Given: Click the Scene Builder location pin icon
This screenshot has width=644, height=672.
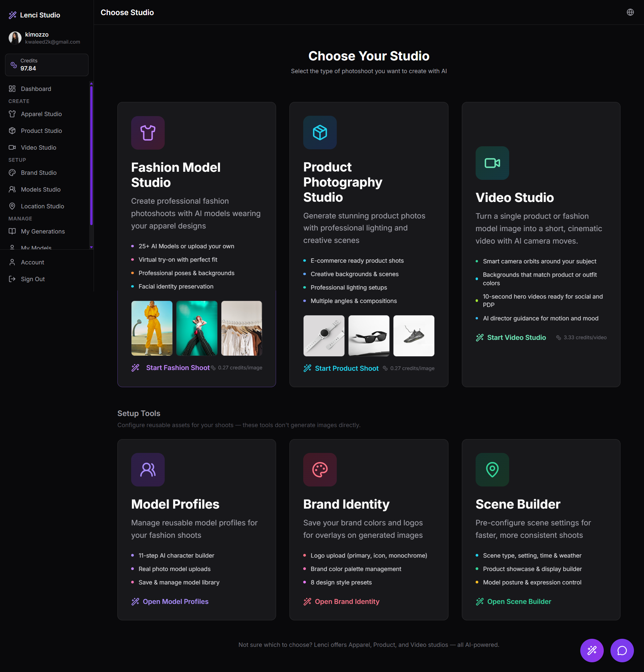Looking at the screenshot, I should [492, 469].
